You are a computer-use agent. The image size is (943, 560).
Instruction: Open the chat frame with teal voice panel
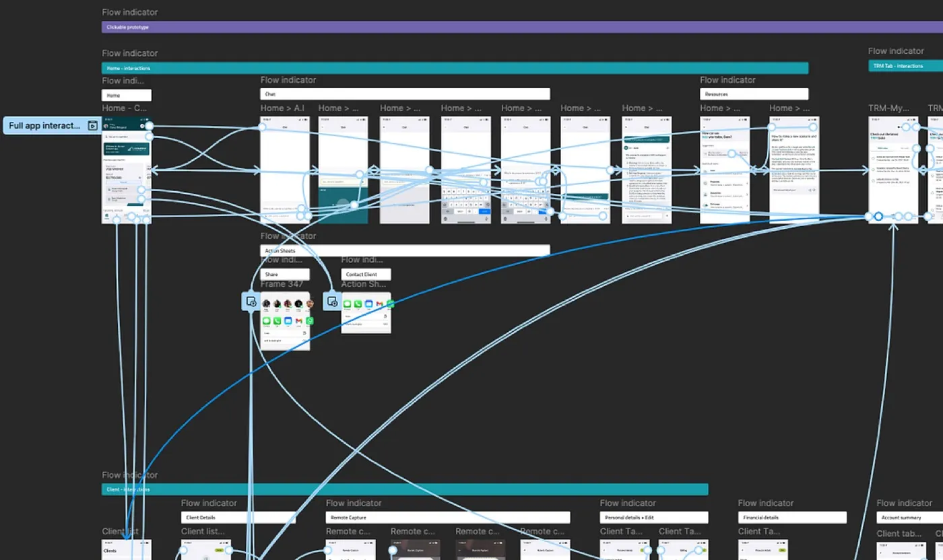tap(343, 170)
